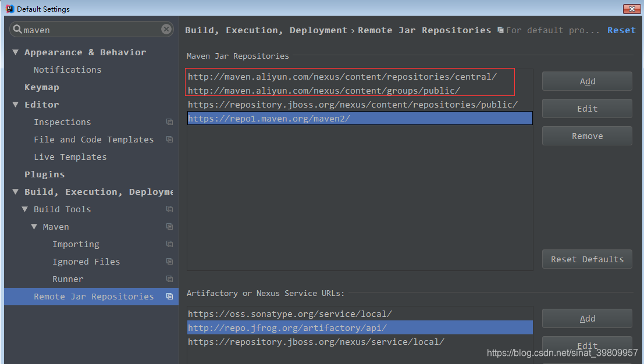Clear the maven search field
This screenshot has width=644, height=364.
[x=166, y=29]
